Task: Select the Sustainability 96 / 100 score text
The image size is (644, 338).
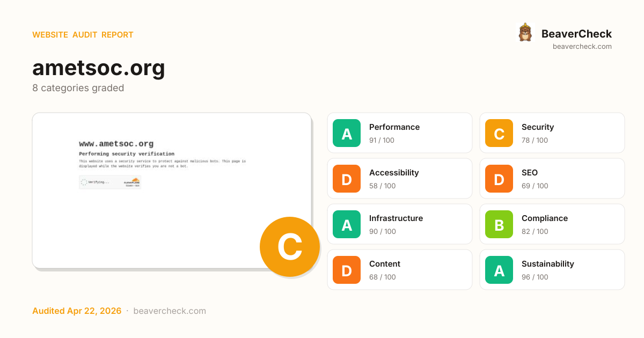Action: click(x=535, y=277)
